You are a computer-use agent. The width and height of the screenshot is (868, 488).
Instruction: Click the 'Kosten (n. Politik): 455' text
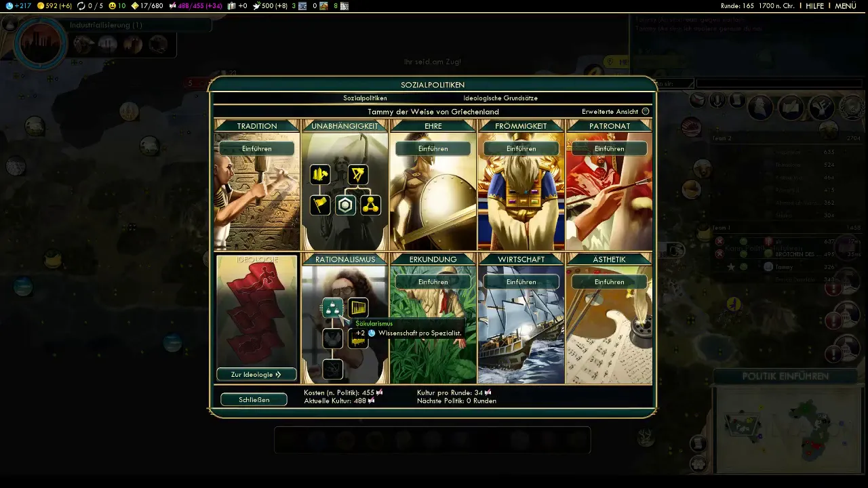pos(343,392)
